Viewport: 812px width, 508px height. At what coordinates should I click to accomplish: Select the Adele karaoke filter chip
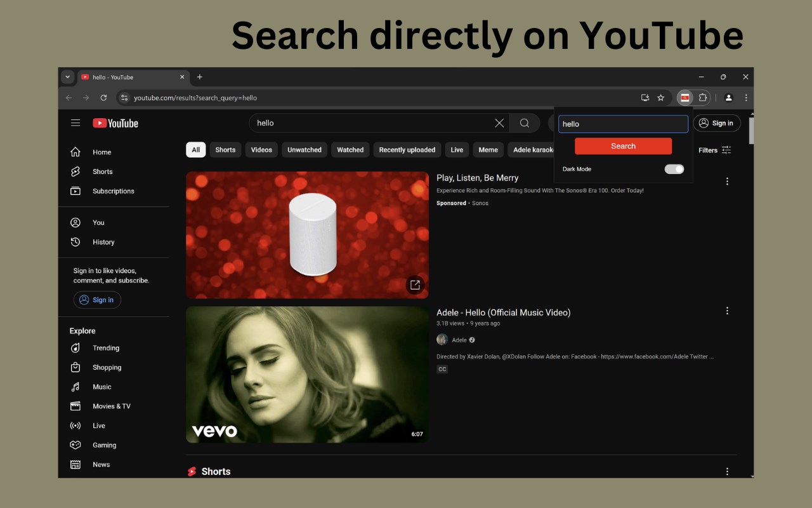[x=532, y=150]
